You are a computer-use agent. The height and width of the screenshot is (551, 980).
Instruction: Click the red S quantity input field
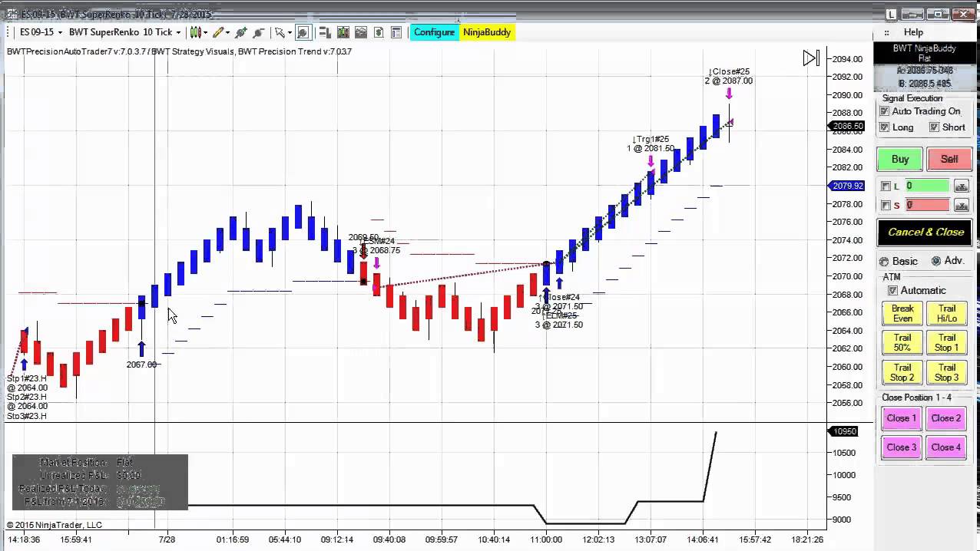click(x=927, y=205)
